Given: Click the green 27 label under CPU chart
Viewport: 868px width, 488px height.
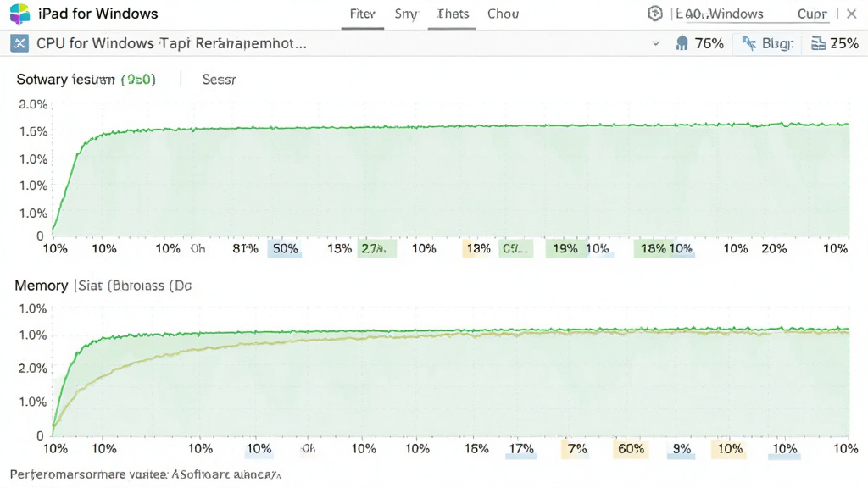Looking at the screenshot, I should [x=376, y=248].
